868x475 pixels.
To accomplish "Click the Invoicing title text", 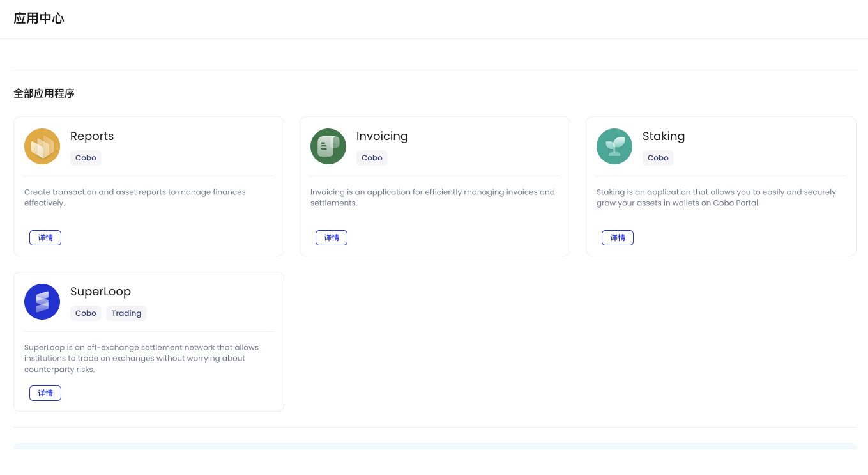I will pyautogui.click(x=382, y=136).
